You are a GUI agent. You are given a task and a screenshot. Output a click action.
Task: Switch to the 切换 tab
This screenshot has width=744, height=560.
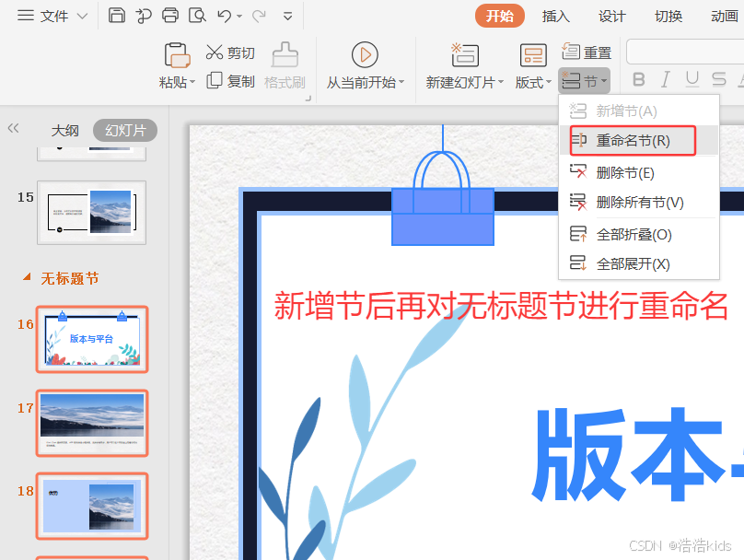(668, 17)
